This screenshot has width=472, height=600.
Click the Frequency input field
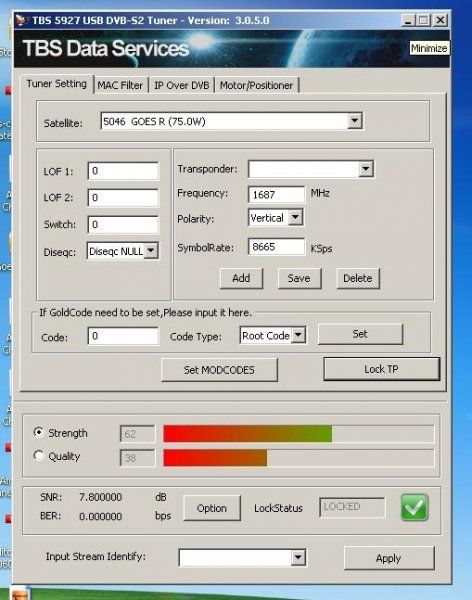276,194
